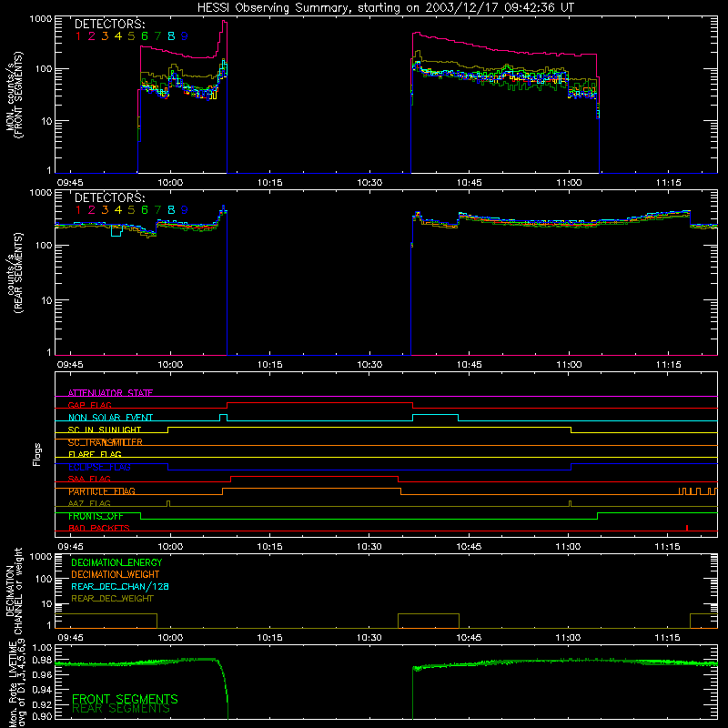Click the Flags axis title

click(x=37, y=454)
